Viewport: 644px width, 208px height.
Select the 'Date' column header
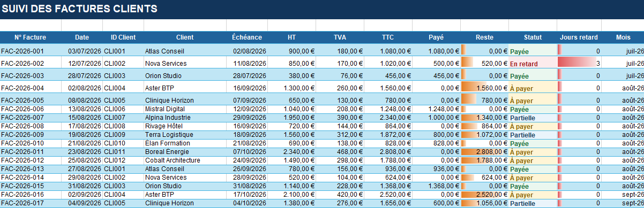[82, 37]
